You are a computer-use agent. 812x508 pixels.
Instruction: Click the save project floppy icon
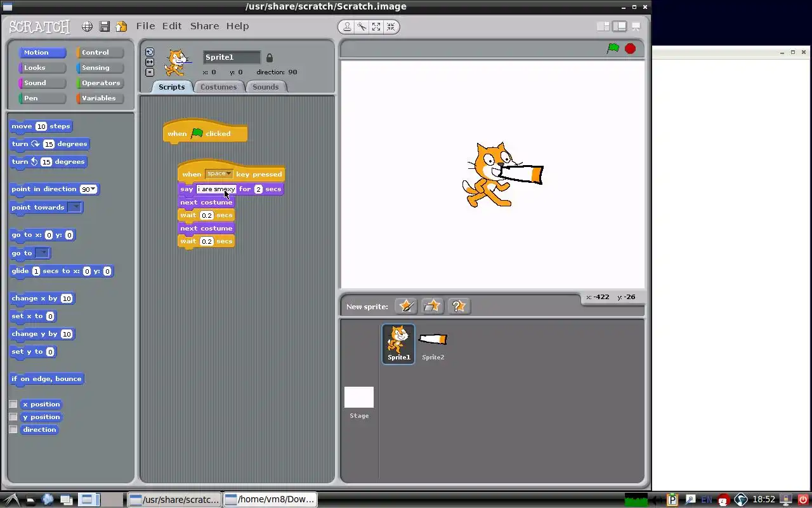click(105, 27)
